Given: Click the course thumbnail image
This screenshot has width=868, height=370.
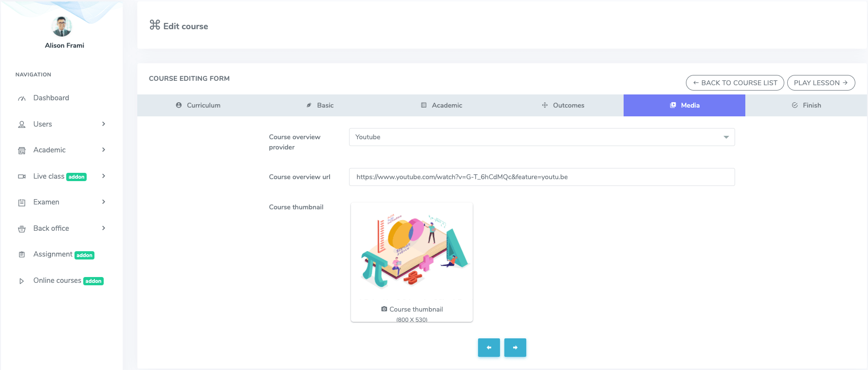Looking at the screenshot, I should click(412, 251).
